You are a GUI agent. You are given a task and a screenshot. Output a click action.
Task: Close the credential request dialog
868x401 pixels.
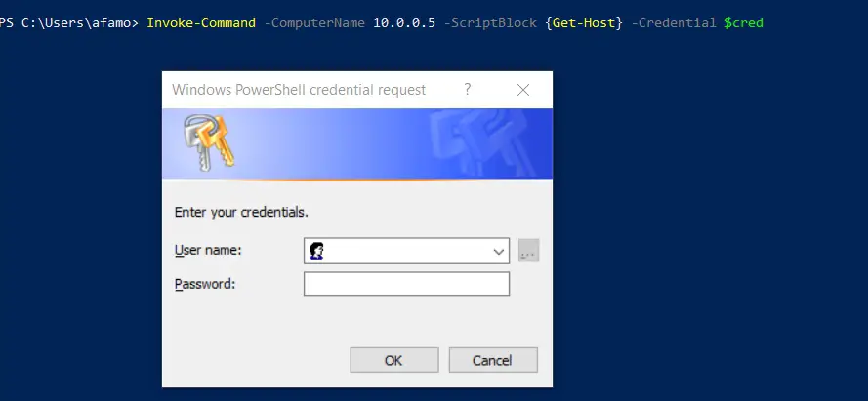point(523,90)
